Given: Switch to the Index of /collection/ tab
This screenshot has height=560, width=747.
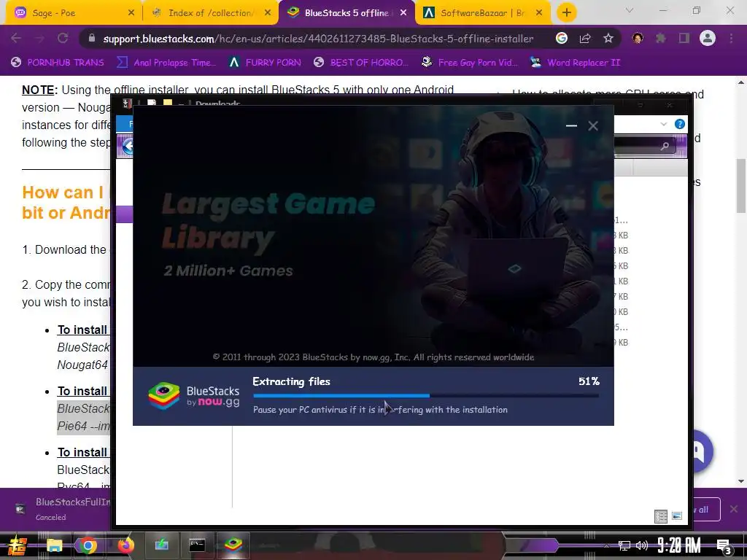Looking at the screenshot, I should coord(209,13).
